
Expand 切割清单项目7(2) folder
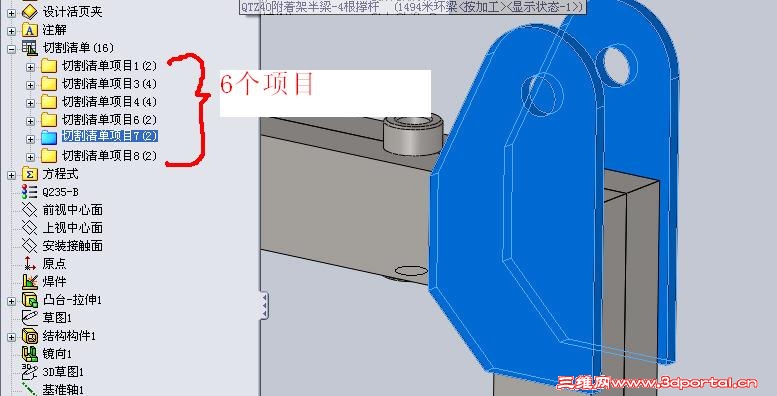[30, 139]
